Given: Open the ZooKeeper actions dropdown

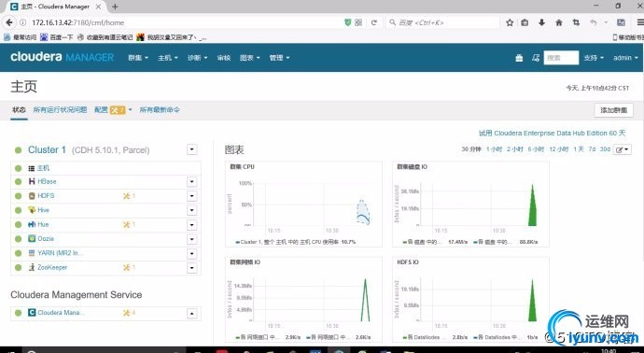Looking at the screenshot, I should point(192,268).
